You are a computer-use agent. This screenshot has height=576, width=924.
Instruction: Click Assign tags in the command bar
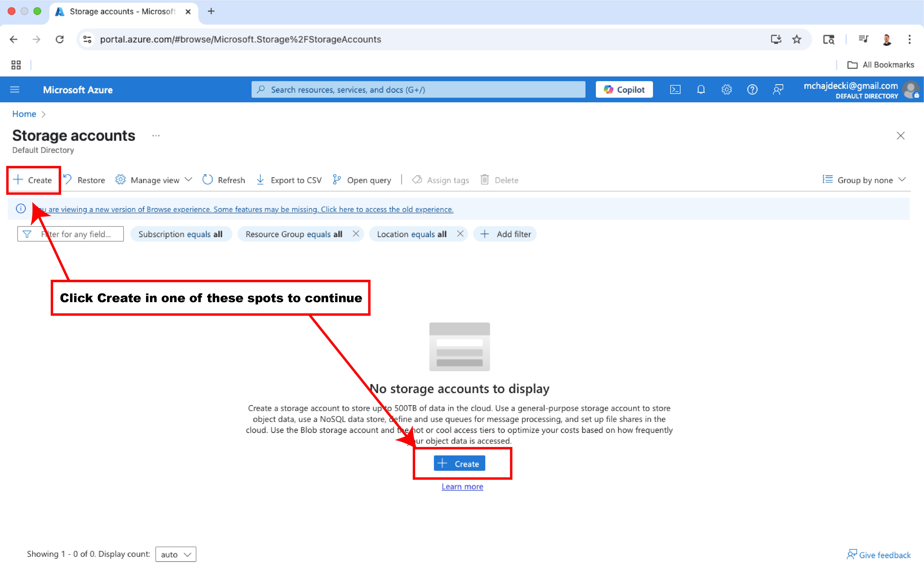point(441,180)
